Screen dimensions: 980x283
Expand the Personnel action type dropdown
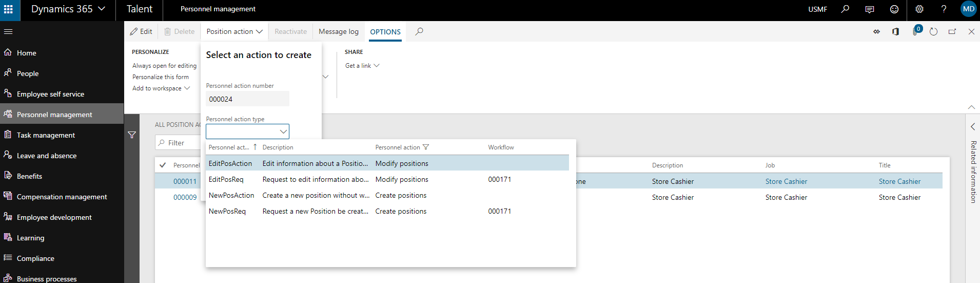[283, 131]
